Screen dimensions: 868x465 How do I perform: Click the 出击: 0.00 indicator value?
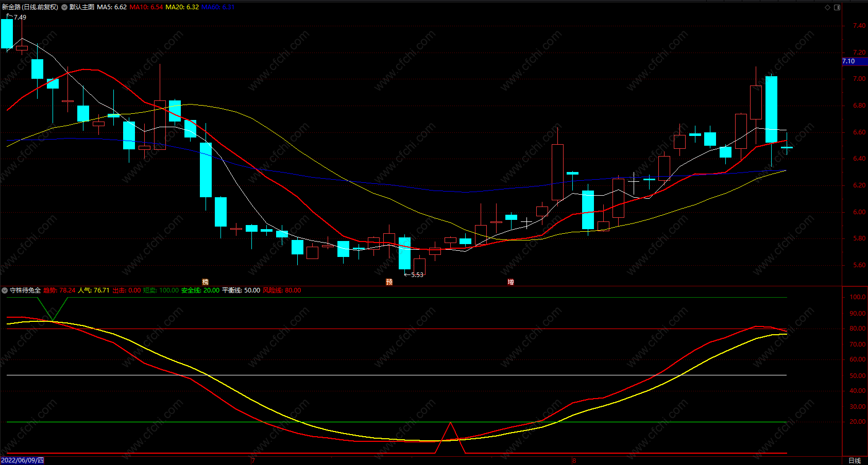tap(127, 290)
